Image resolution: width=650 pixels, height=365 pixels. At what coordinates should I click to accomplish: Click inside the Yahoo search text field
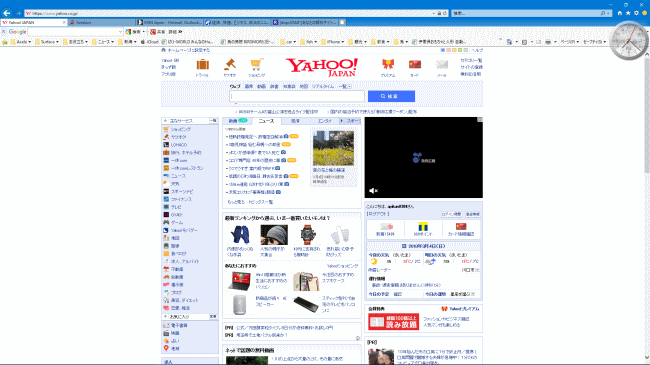297,96
